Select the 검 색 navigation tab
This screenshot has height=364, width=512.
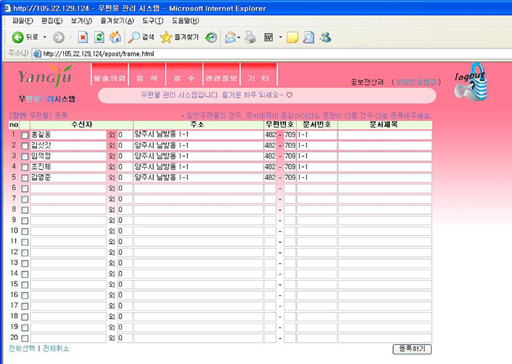pos(147,75)
